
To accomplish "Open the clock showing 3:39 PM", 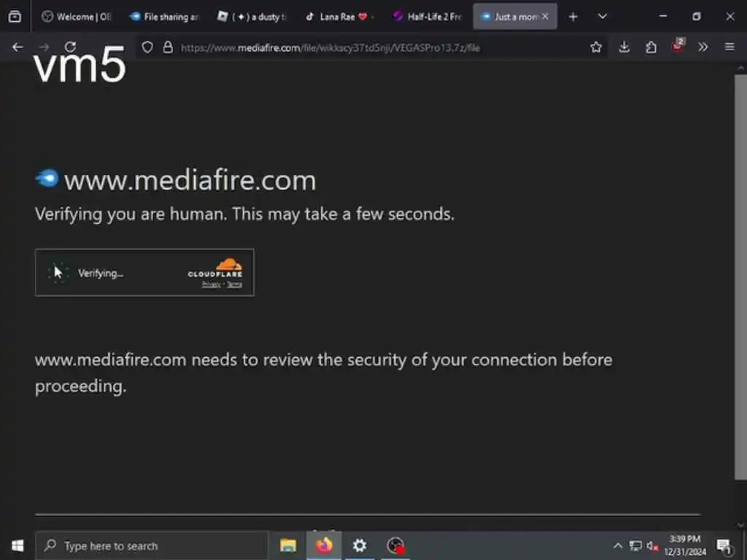I will (x=685, y=545).
